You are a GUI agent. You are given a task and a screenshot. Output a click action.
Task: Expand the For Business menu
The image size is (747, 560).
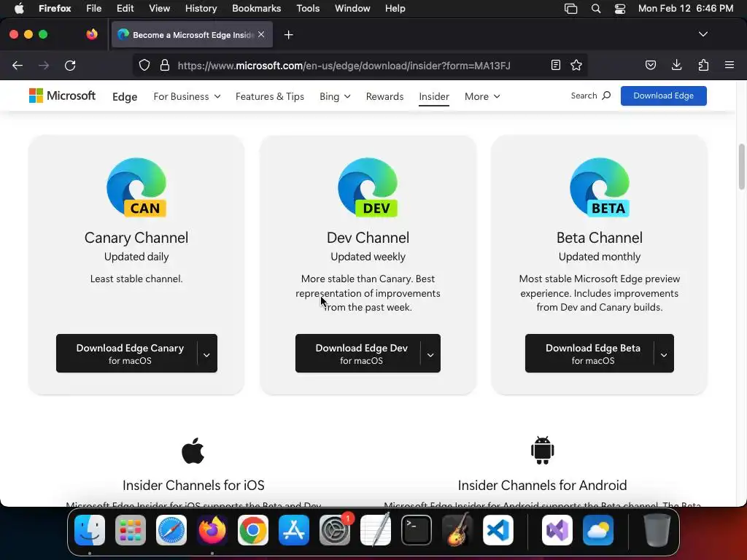tap(187, 97)
